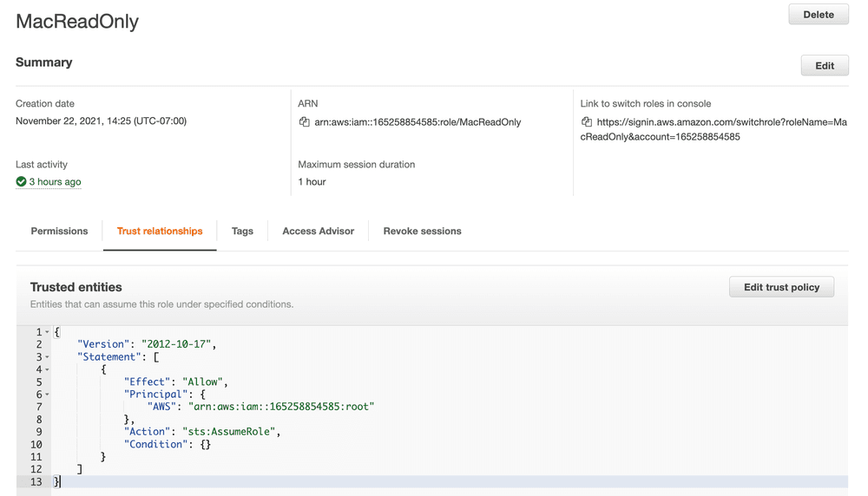Click the closing brace on line 13
Image resolution: width=868 pixels, height=496 pixels.
click(x=56, y=481)
